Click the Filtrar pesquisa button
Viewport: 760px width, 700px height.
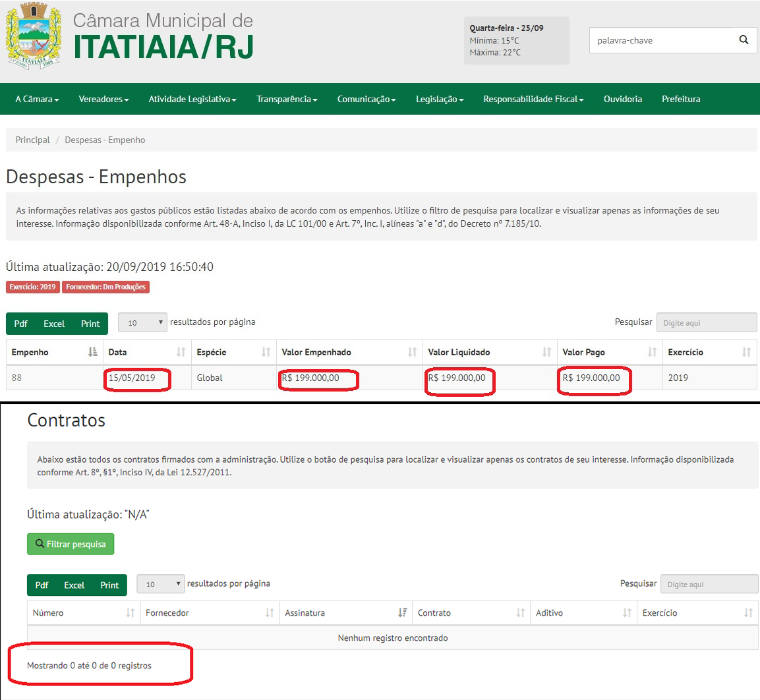pos(71,544)
